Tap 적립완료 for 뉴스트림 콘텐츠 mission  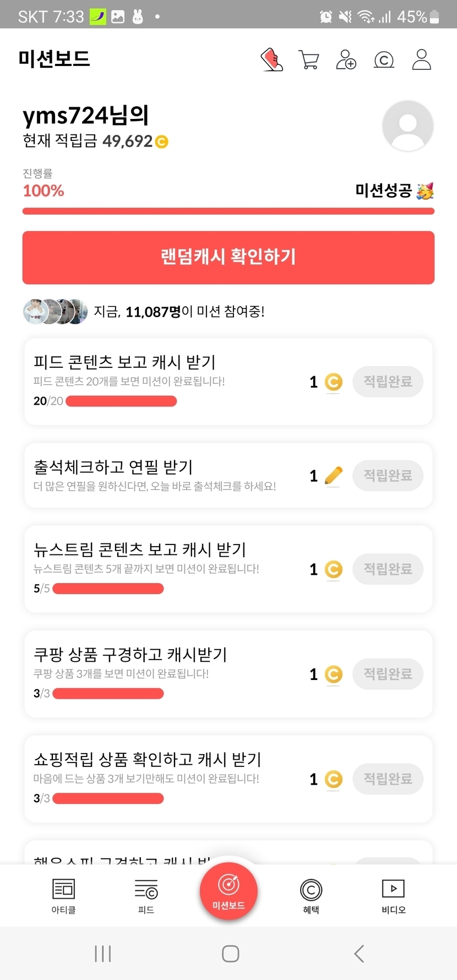tap(388, 569)
